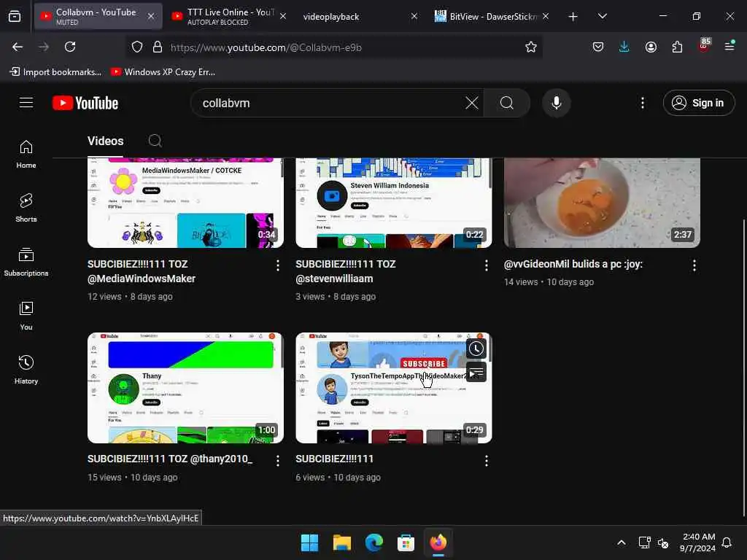Play the 2:37 egg bowl thumbnail
The image size is (747, 560).
pos(602,203)
